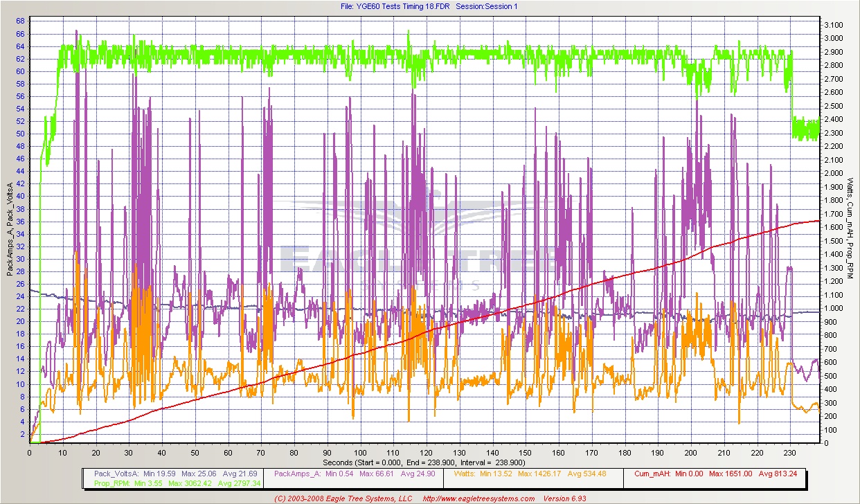Open the eagletreesystems.com link

pos(478,498)
